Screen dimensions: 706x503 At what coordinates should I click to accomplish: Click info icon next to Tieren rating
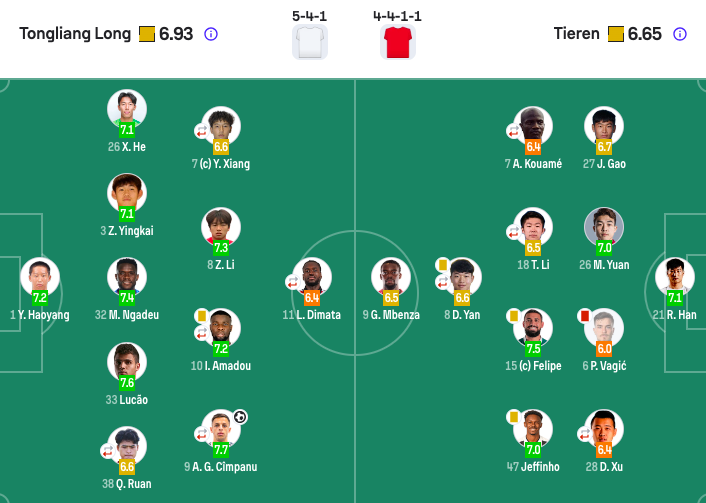pos(680,34)
